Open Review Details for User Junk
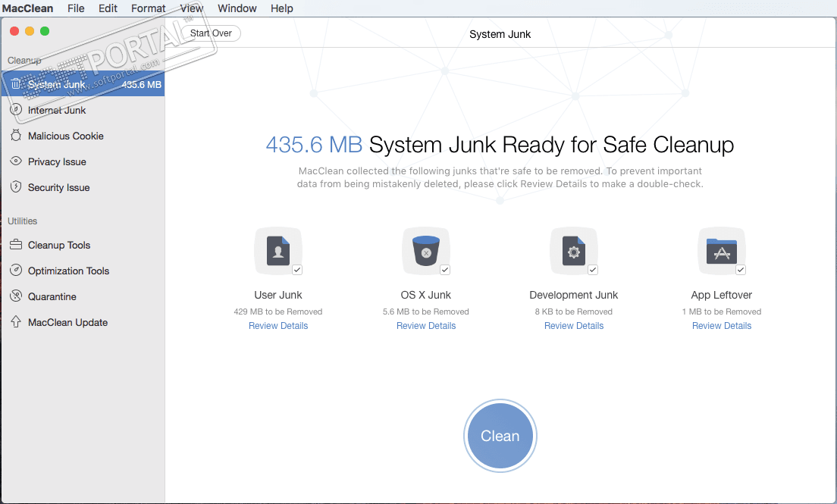The height and width of the screenshot is (504, 837). tap(278, 326)
